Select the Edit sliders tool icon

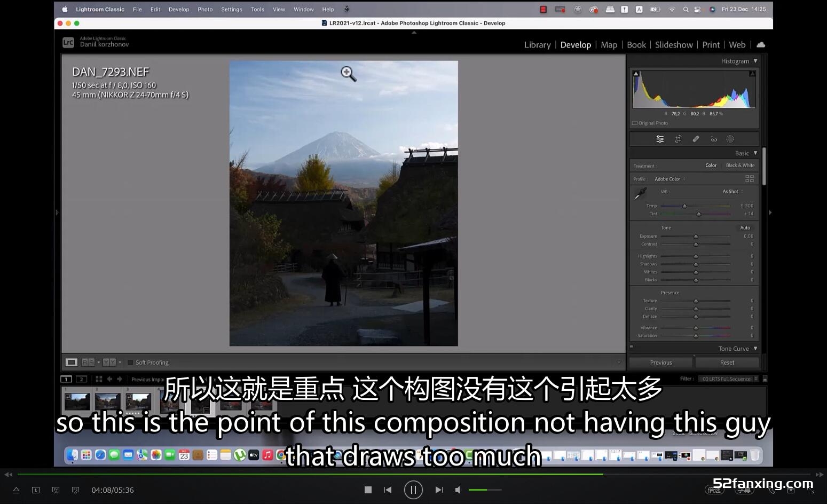click(660, 139)
